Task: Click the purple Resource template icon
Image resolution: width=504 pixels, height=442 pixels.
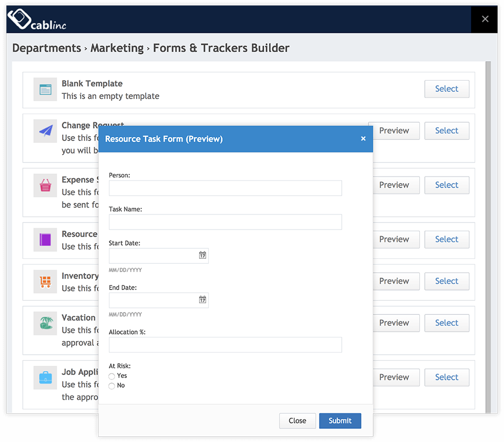Action: point(44,240)
